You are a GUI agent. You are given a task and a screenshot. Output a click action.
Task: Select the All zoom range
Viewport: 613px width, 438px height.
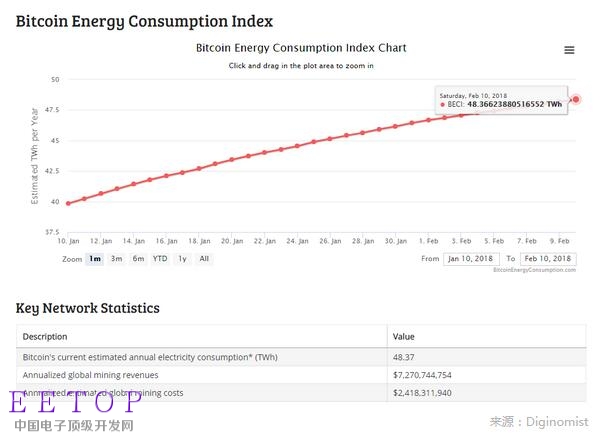[204, 259]
